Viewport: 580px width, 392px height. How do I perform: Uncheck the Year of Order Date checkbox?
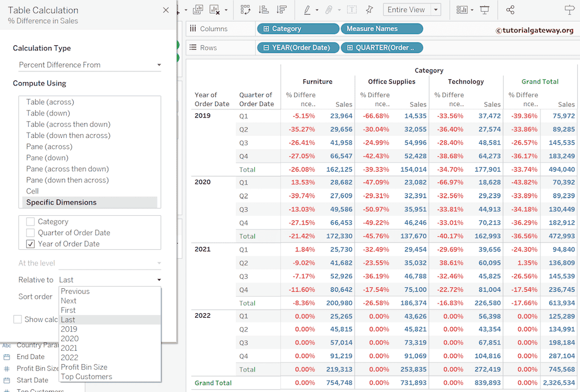[x=31, y=244]
